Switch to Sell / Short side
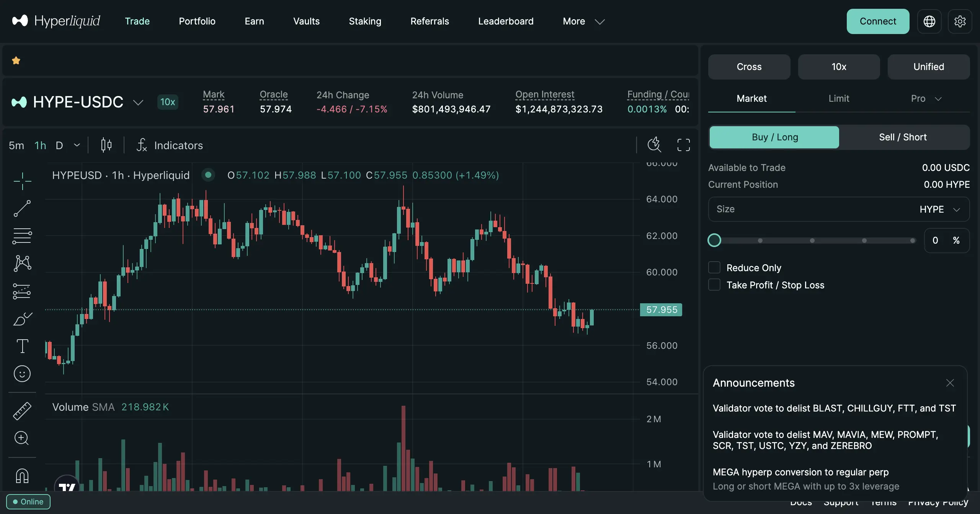This screenshot has width=980, height=514. tap(903, 137)
